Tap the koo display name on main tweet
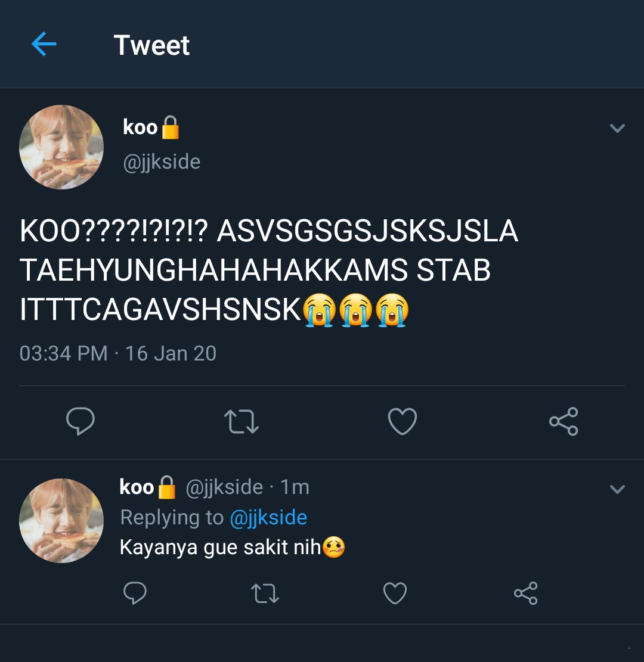Image resolution: width=644 pixels, height=662 pixels. coord(140,127)
